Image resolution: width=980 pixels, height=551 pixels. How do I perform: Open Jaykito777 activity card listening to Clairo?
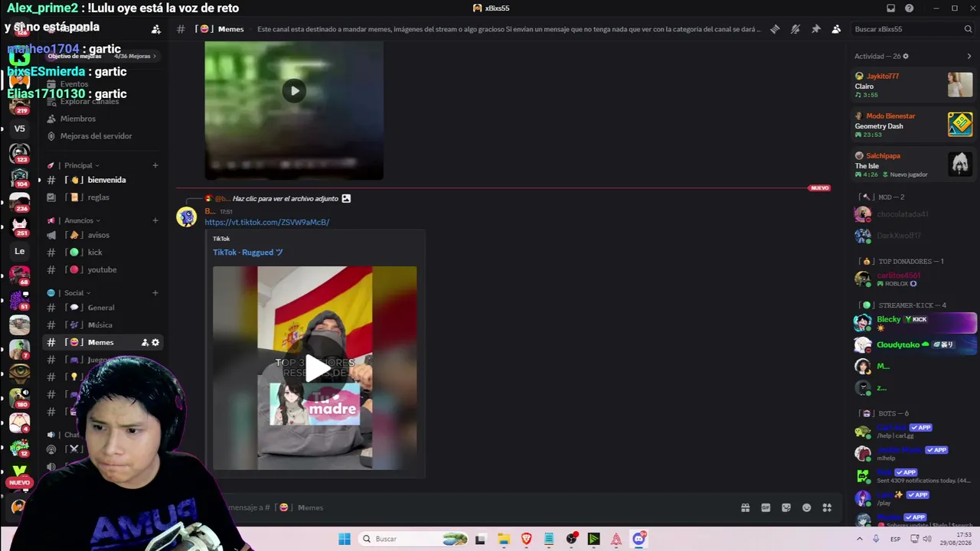[x=914, y=85]
